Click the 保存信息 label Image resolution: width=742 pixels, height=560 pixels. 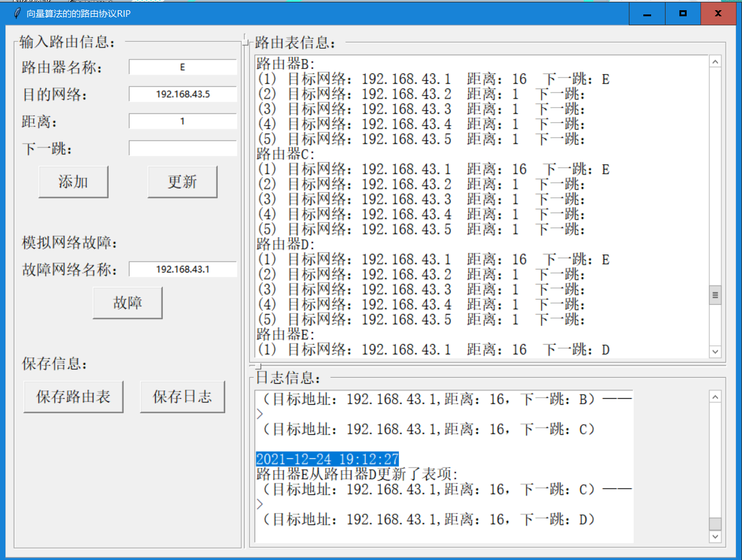pos(55,364)
